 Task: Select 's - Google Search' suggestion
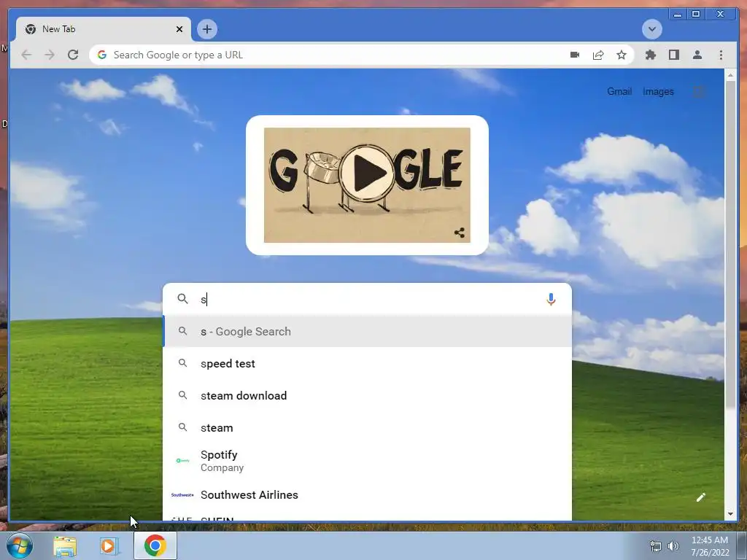pyautogui.click(x=367, y=332)
